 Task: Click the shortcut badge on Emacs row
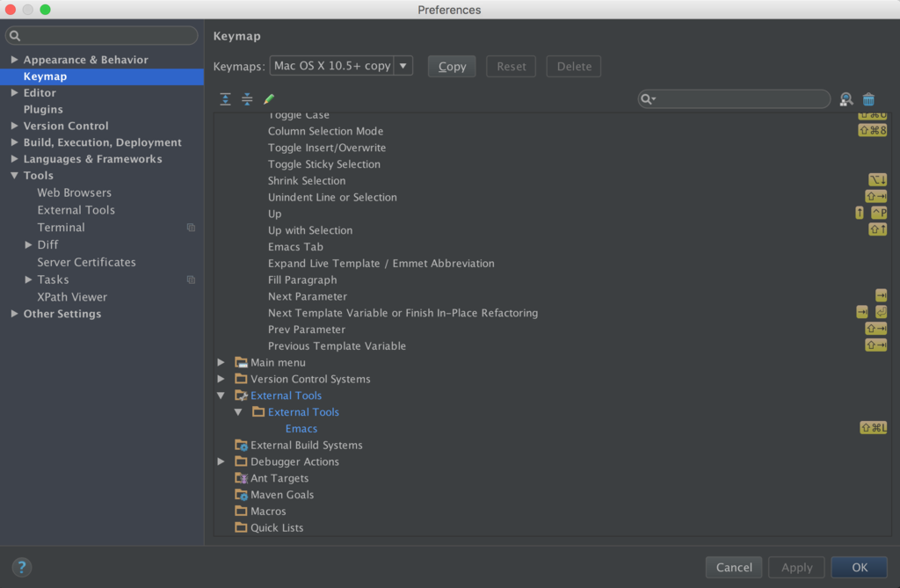873,428
